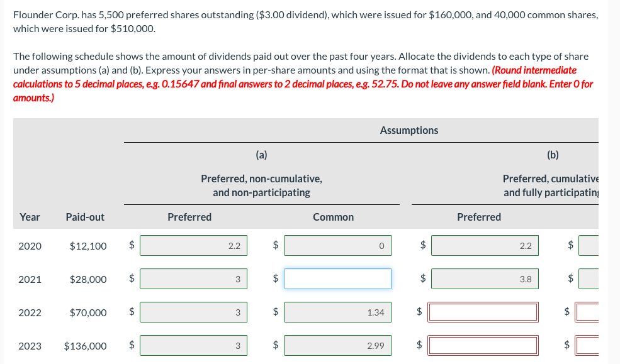The image size is (620, 364).
Task: Click 2020 Common field under assumption (a)
Action: 337,246
